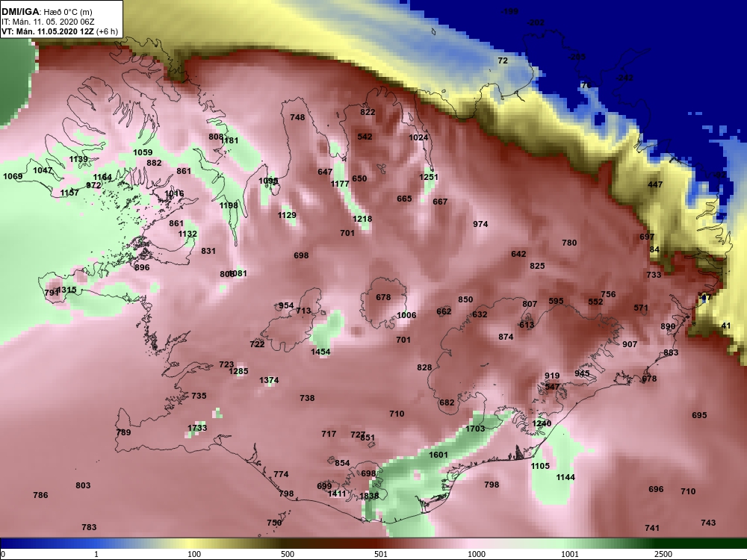Click the map value 974

(x=480, y=224)
